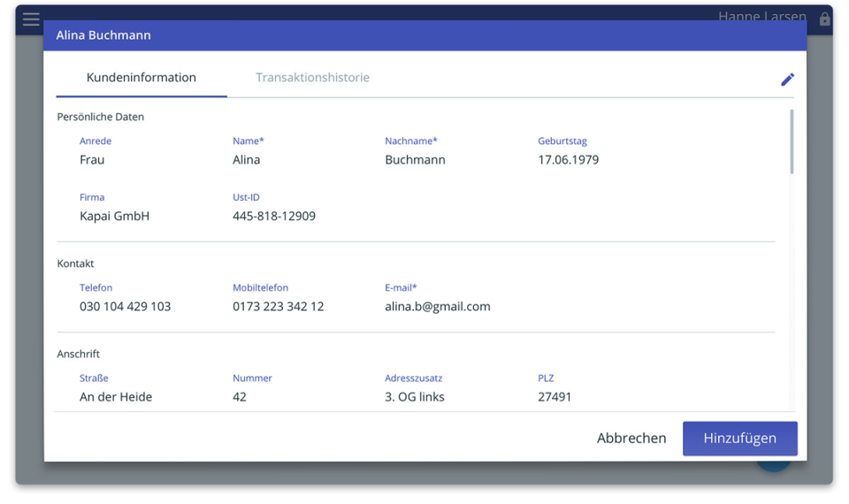The width and height of the screenshot is (849, 504).
Task: Click the Abbrechen button
Action: coord(631,438)
